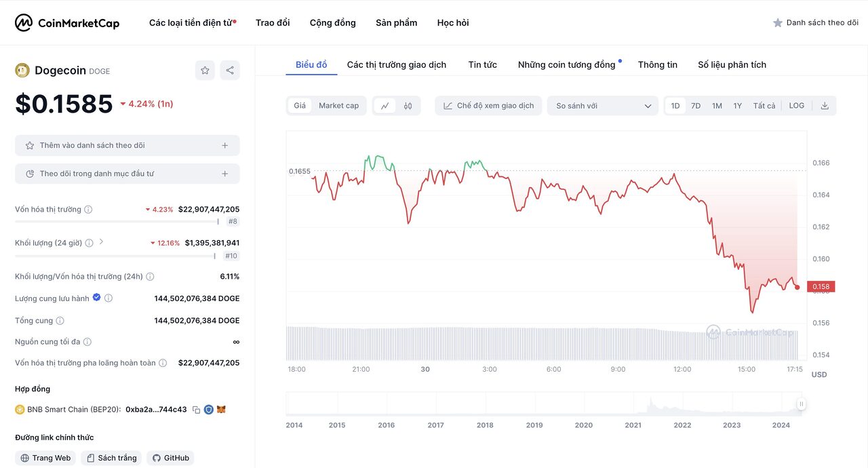This screenshot has height=468, width=868.
Task: Click the contract address 0xba2a...744c43
Action: (156, 410)
